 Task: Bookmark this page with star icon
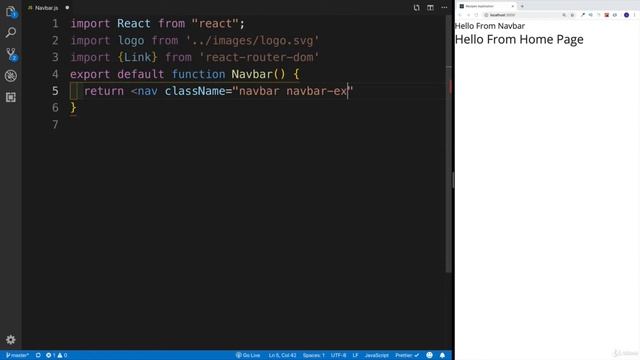click(572, 15)
